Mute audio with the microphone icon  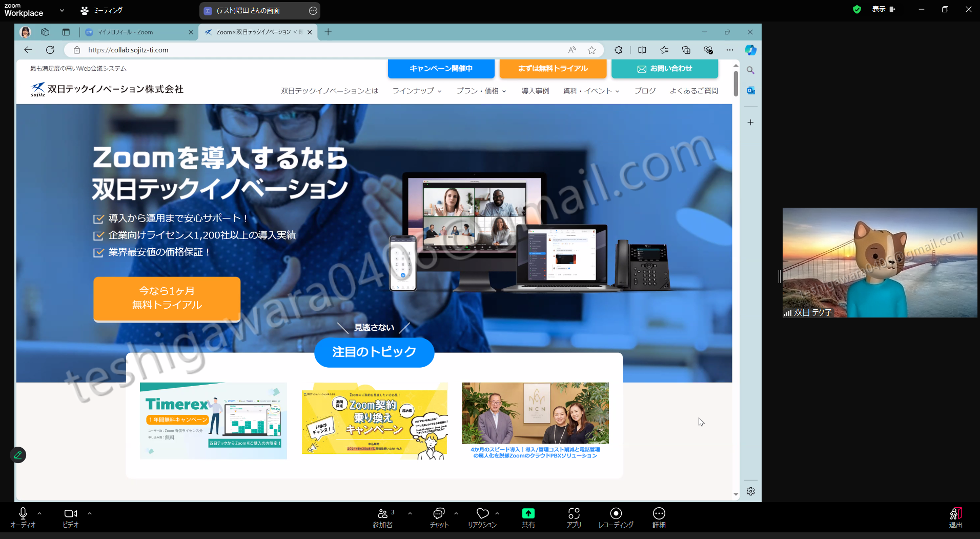point(23,517)
